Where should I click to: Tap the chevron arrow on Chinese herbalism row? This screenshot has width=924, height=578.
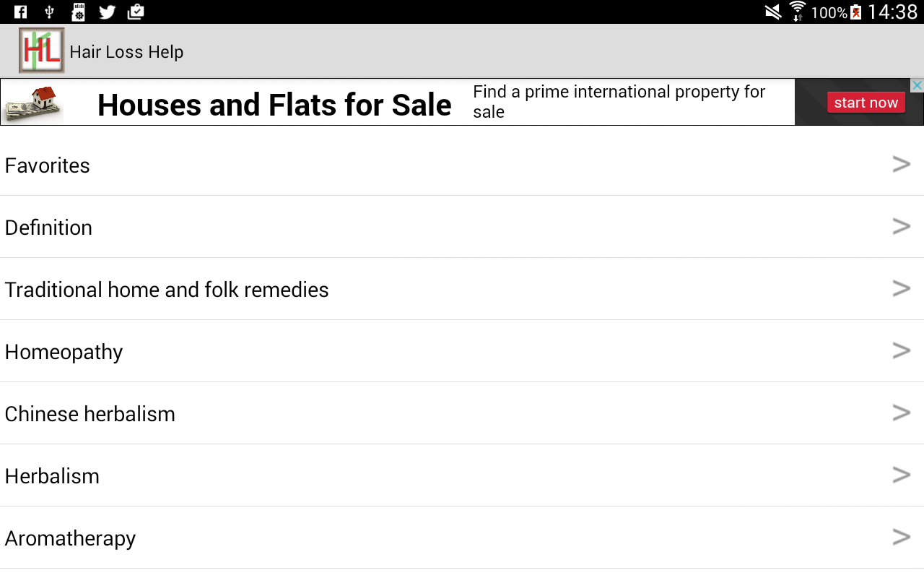pyautogui.click(x=901, y=413)
